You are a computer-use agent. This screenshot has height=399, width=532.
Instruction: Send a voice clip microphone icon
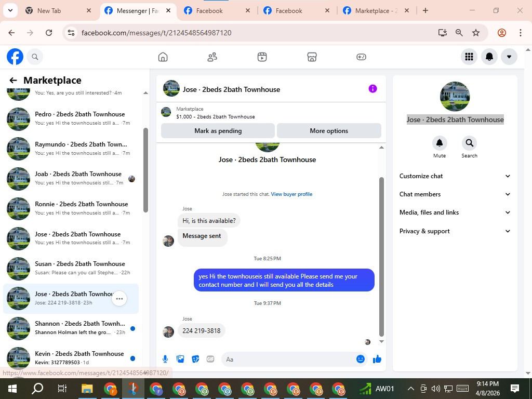click(165, 359)
